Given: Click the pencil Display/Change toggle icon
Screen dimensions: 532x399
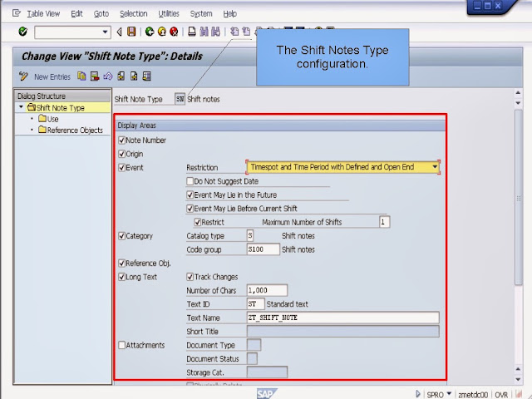Looking at the screenshot, I should (23, 76).
